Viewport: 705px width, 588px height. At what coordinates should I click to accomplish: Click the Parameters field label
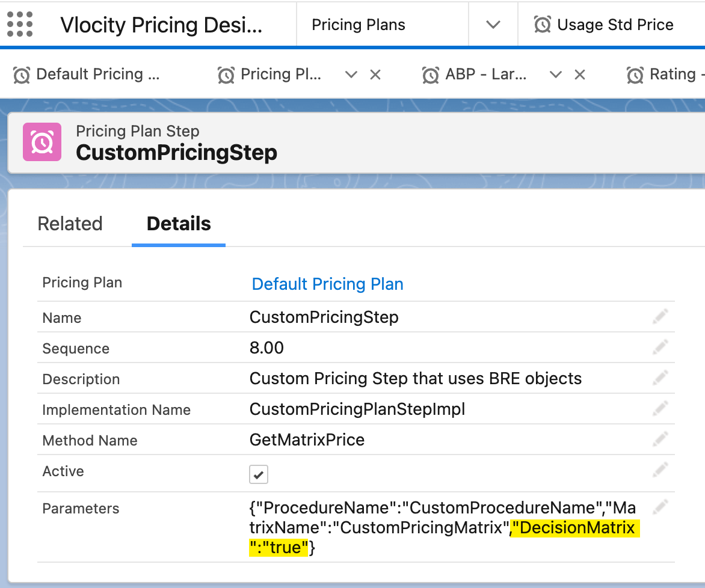pos(81,509)
